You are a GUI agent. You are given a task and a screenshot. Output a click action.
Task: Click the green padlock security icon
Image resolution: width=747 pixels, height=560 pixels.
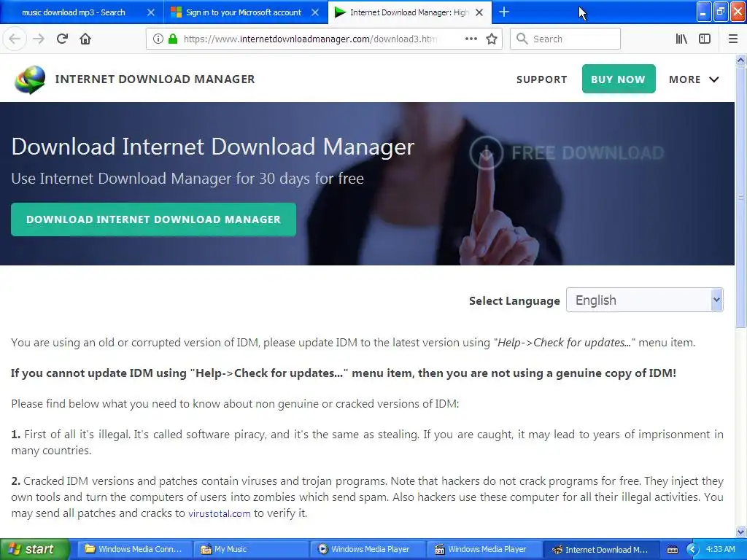[x=173, y=39]
